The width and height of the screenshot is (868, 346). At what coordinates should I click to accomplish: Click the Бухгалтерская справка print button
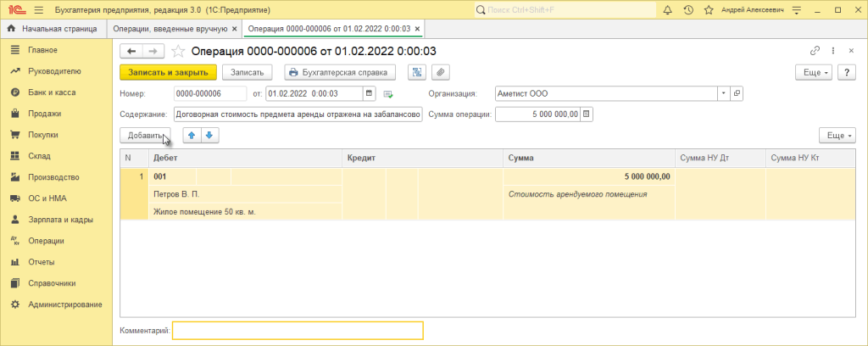pos(341,72)
